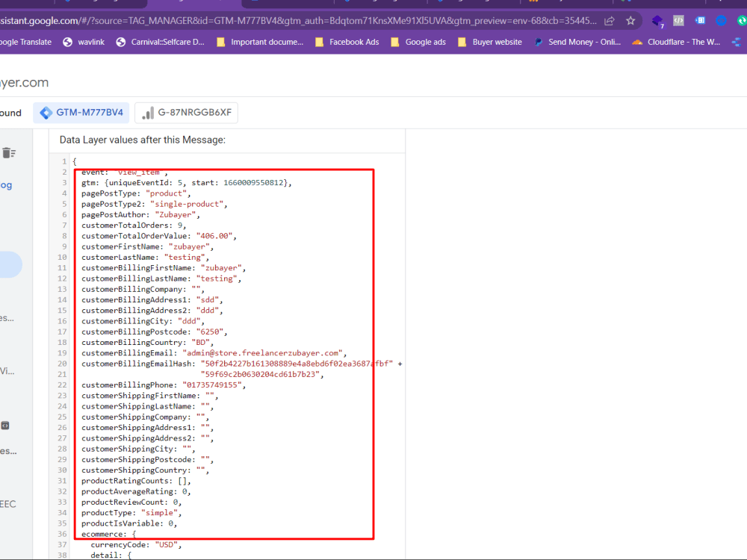Open the Carnival::Selfcare bookmark
This screenshot has height=560, width=747.
(x=161, y=42)
